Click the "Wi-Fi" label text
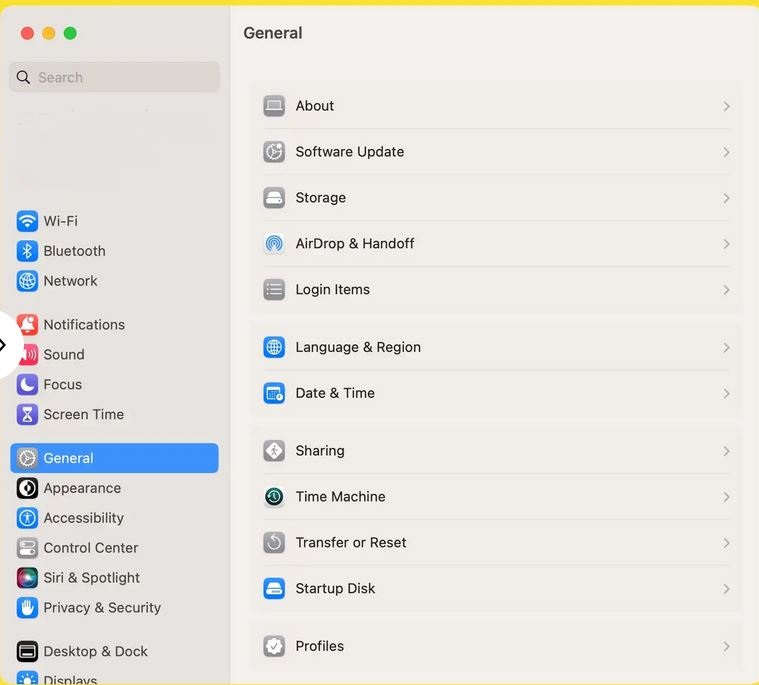The width and height of the screenshot is (759, 685). tap(61, 221)
